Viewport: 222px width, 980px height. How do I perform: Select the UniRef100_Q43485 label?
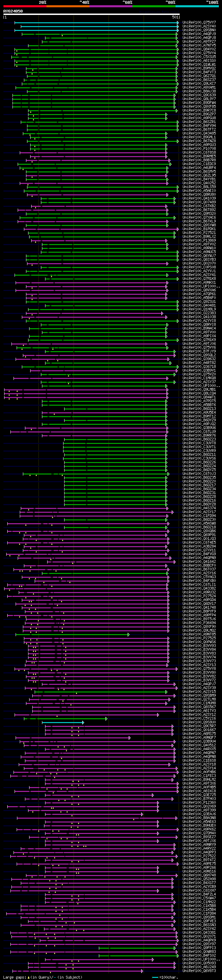tap(199, 133)
